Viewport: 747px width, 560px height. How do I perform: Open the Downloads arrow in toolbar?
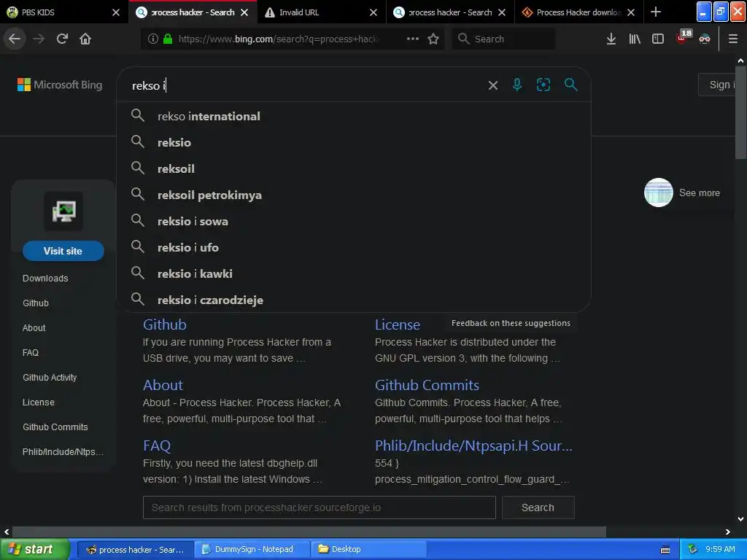coord(611,39)
